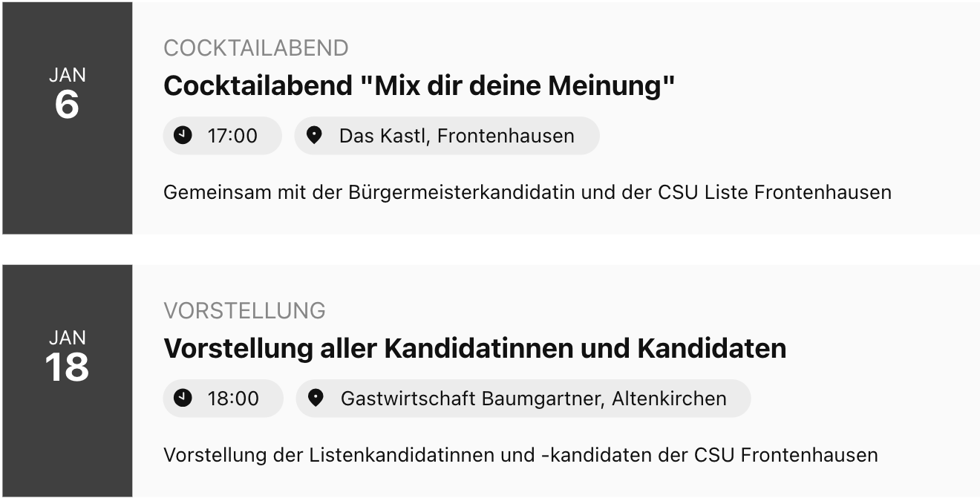Click the description starting with "Gemeinsam mit der Bürgermeisterkandidatin"
Image resolution: width=980 pixels, height=501 pixels.
point(526,192)
